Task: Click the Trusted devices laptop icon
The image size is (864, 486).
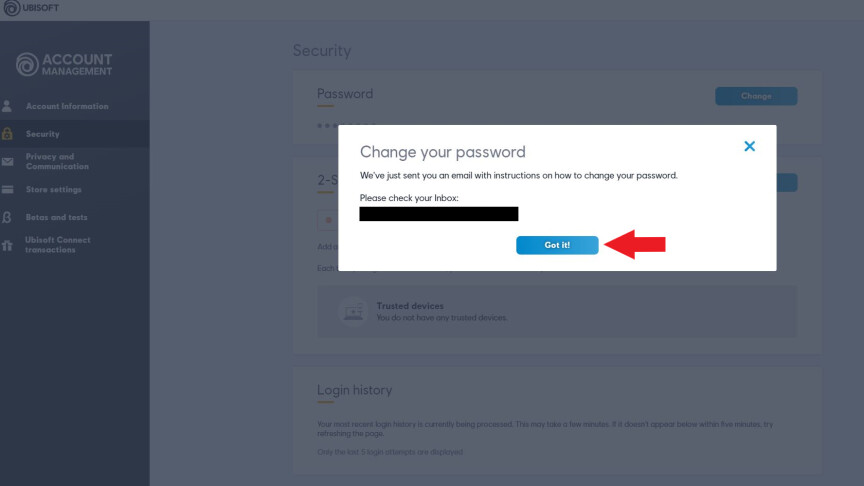Action: pos(351,311)
